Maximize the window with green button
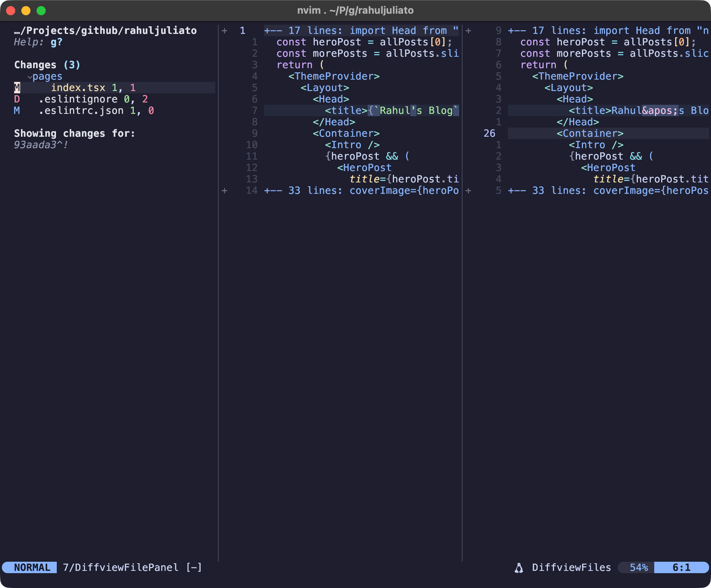 41,11
